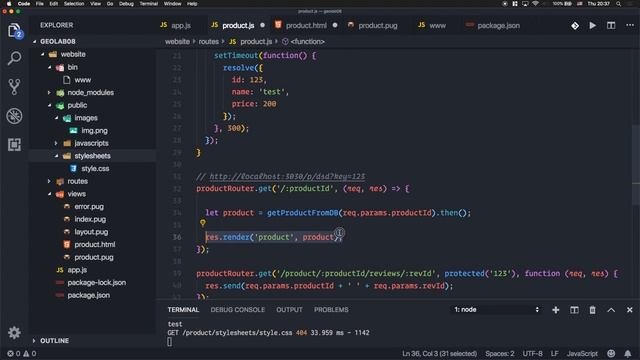The width and height of the screenshot is (640, 360).
Task: Close the terminal panel
Action: (630, 310)
